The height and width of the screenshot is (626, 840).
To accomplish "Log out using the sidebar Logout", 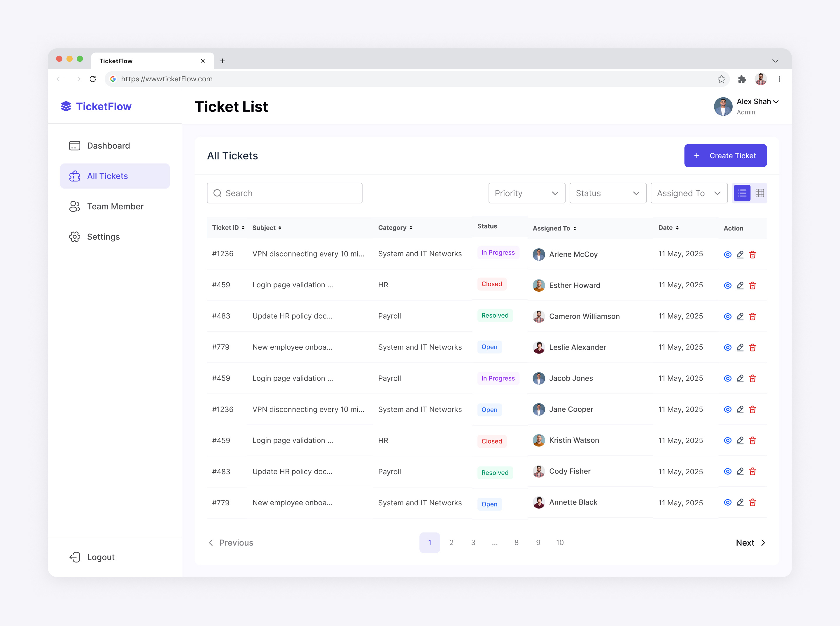I will coord(92,557).
